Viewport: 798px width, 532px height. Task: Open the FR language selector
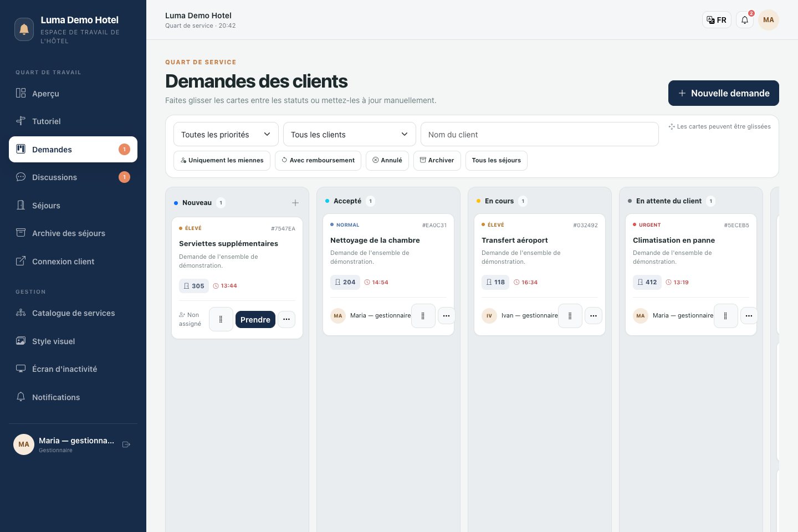point(717,20)
